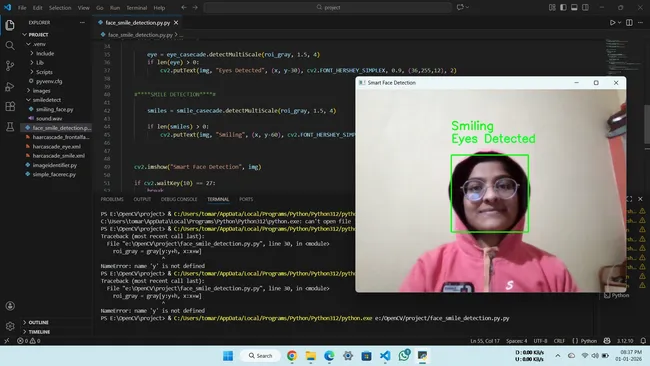Open the Terminal menu

(x=137, y=7)
